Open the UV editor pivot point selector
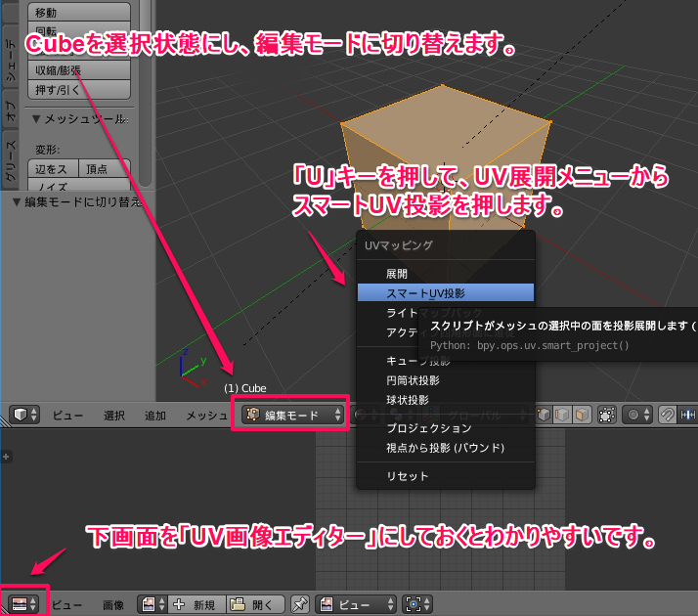 coord(417,604)
